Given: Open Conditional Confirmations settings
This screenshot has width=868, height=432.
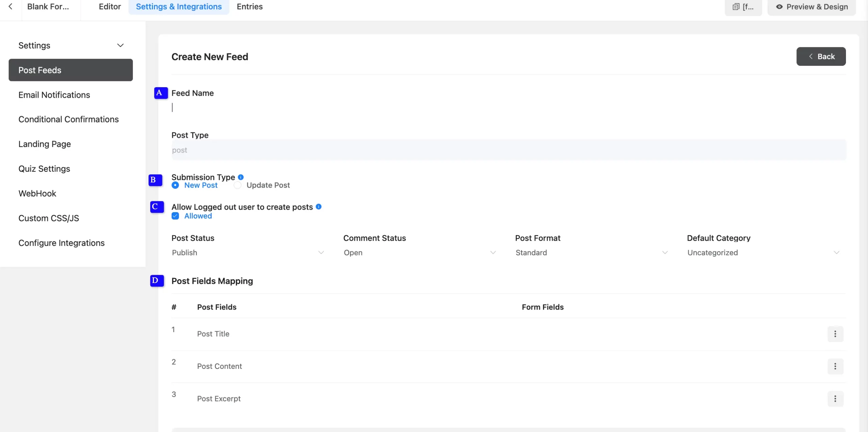Looking at the screenshot, I should (x=68, y=119).
